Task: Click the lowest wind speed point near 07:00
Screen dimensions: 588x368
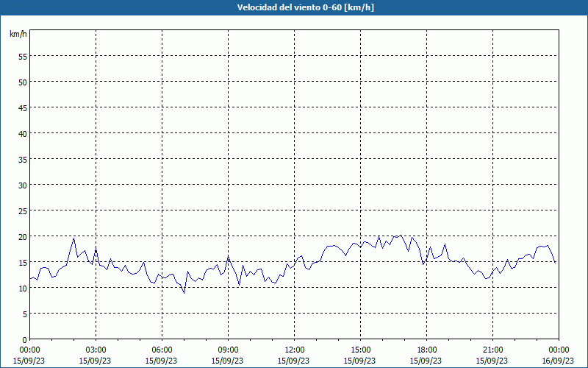Action: tap(184, 293)
